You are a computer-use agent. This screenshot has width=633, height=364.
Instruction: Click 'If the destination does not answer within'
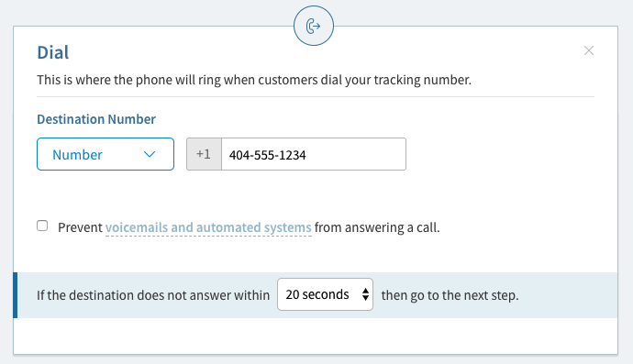153,295
